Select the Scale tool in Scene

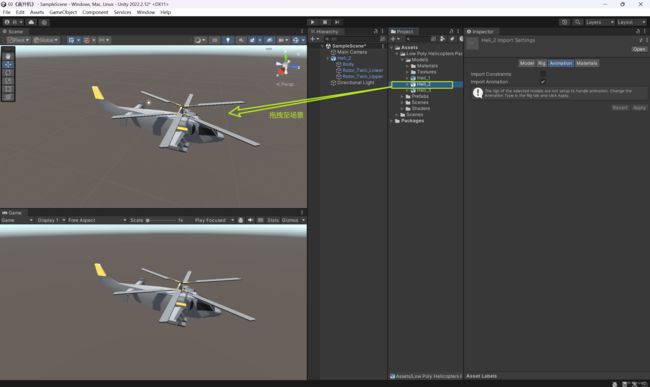pyautogui.click(x=8, y=81)
